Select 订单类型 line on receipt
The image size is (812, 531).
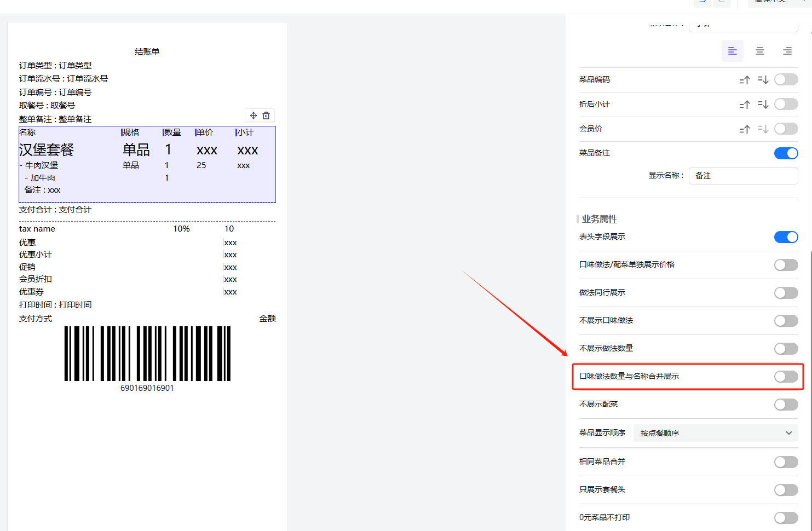(55, 65)
